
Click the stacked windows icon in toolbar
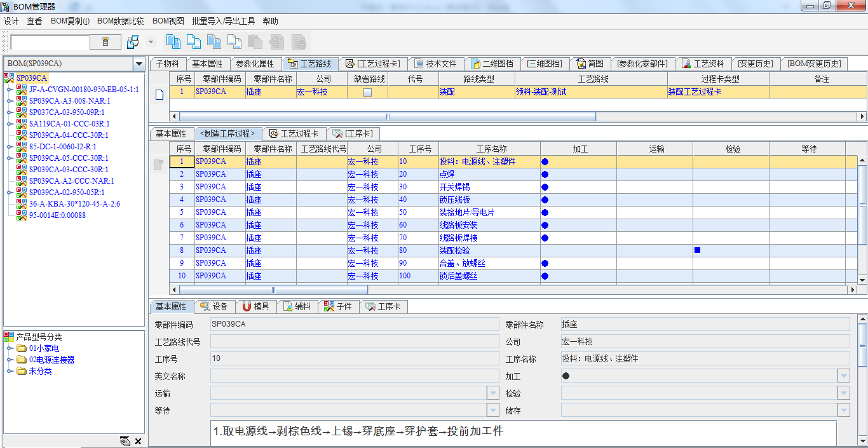pos(133,42)
